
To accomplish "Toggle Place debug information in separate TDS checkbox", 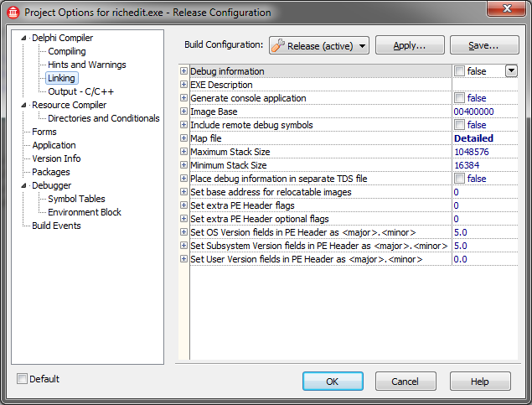I will [459, 179].
